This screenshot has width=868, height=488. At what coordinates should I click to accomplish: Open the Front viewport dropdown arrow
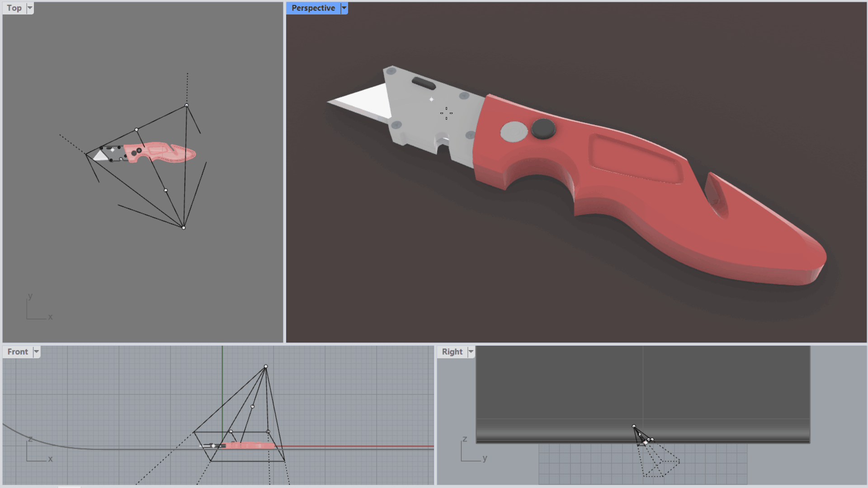tap(37, 352)
